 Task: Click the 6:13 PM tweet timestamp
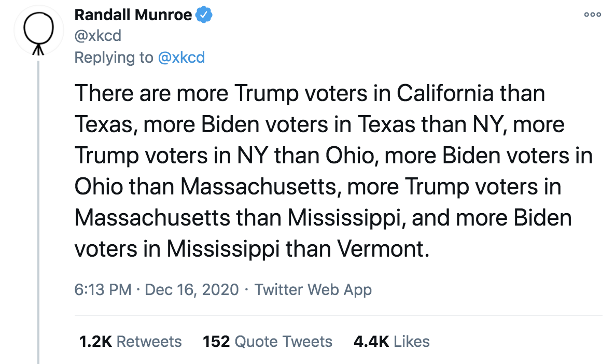click(x=103, y=289)
